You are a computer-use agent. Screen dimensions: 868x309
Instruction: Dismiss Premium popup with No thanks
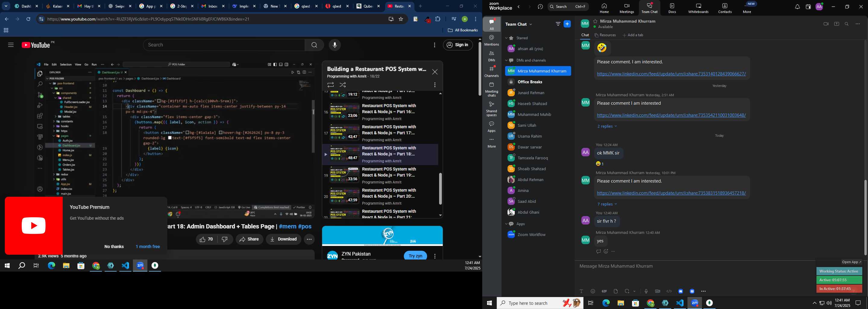point(114,247)
